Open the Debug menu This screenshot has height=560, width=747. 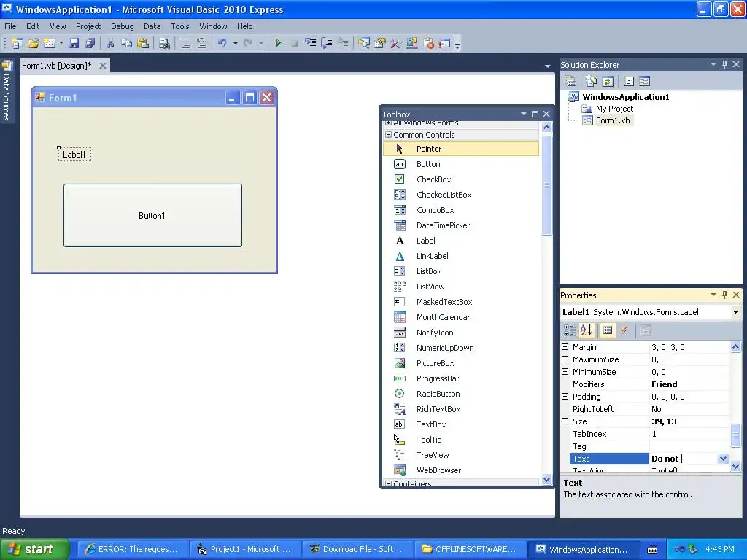[x=123, y=26]
